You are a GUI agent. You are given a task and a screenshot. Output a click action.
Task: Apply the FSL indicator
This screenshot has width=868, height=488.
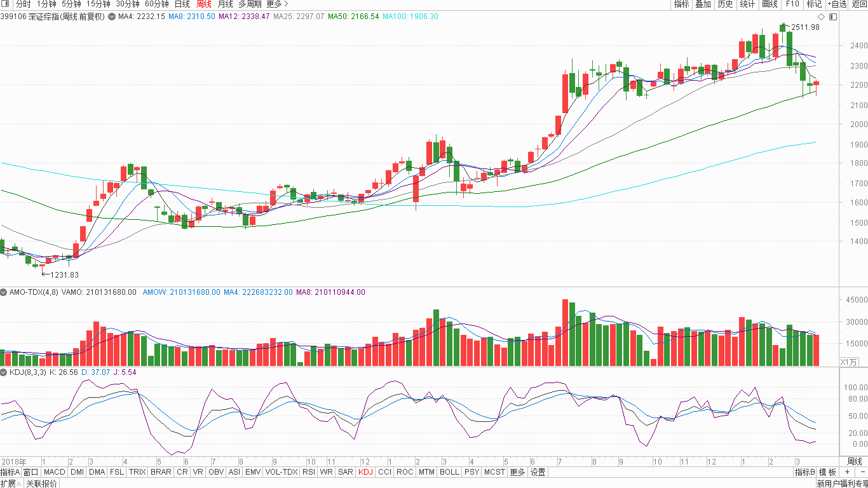pos(117,472)
